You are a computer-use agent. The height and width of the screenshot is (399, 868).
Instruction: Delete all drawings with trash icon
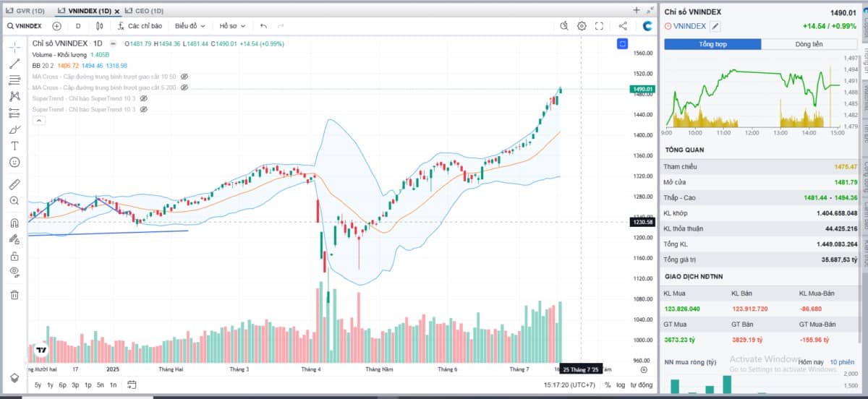click(14, 294)
